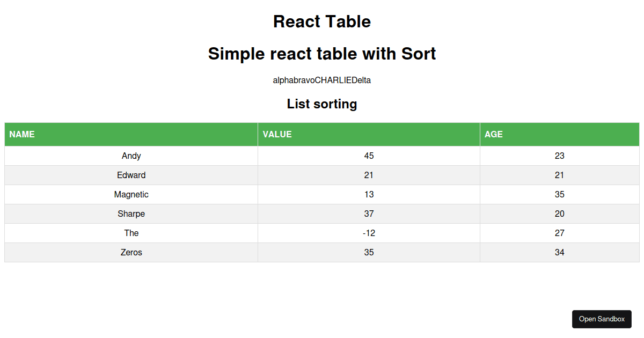Select the row for Andy
644x338 pixels.
pyautogui.click(x=131, y=156)
